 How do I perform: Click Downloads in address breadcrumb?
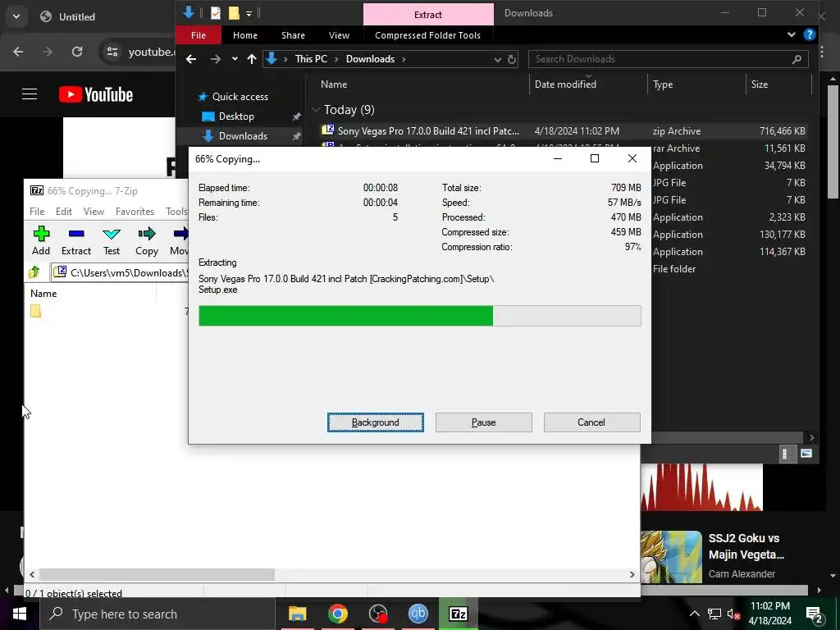(370, 59)
